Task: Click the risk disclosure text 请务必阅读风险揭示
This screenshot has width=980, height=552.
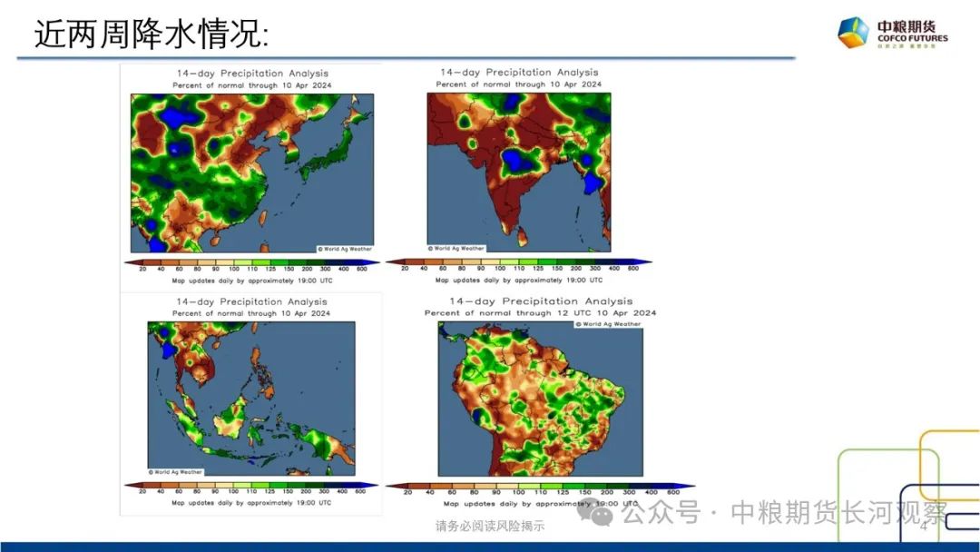Action: (x=490, y=526)
